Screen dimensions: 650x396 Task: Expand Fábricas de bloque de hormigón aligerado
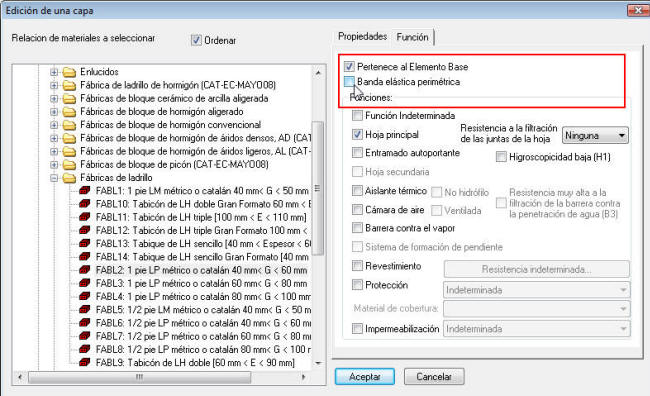coord(54,112)
